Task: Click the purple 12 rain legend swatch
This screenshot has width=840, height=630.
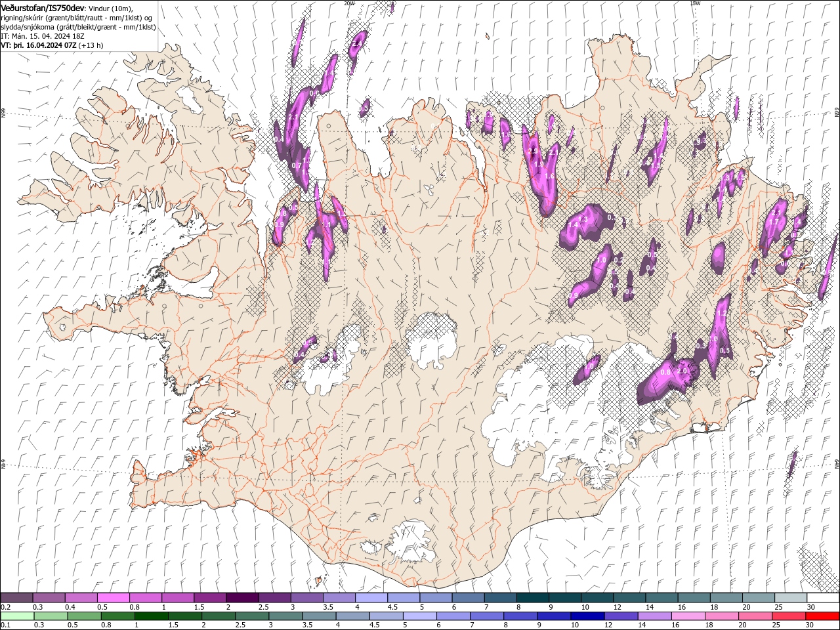Action: [621, 616]
